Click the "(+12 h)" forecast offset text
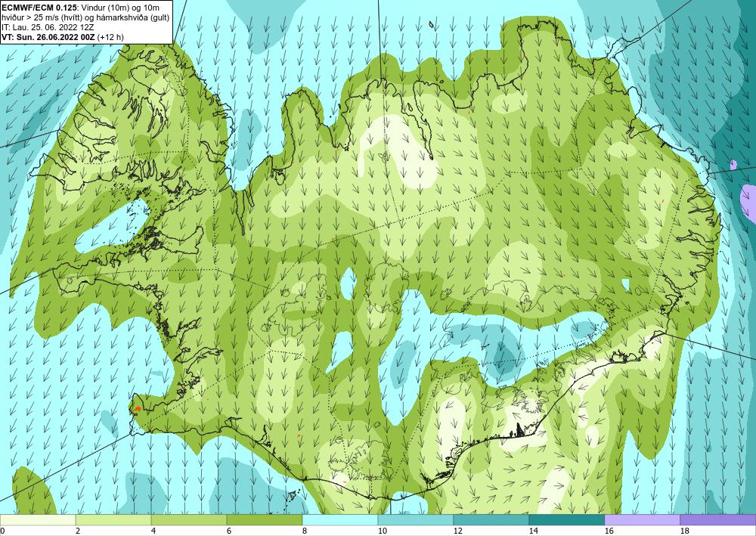 click(110, 36)
